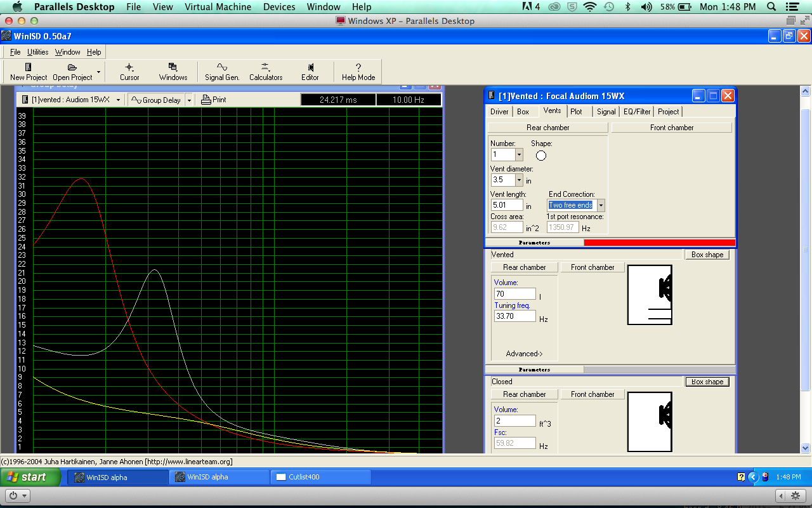This screenshot has height=508, width=812.
Task: Expand the Parallels power button dropdown arrow
Action: (25, 495)
